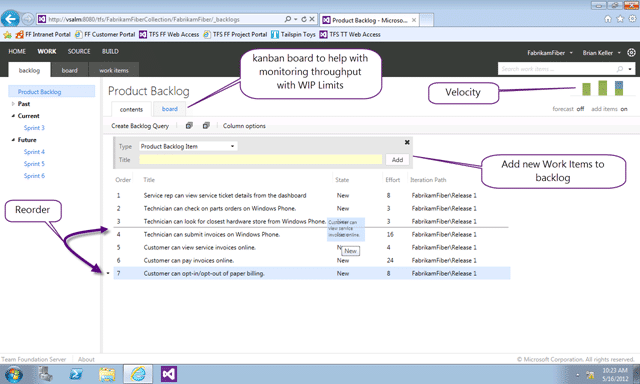Switch to the work items tab

[x=114, y=70]
